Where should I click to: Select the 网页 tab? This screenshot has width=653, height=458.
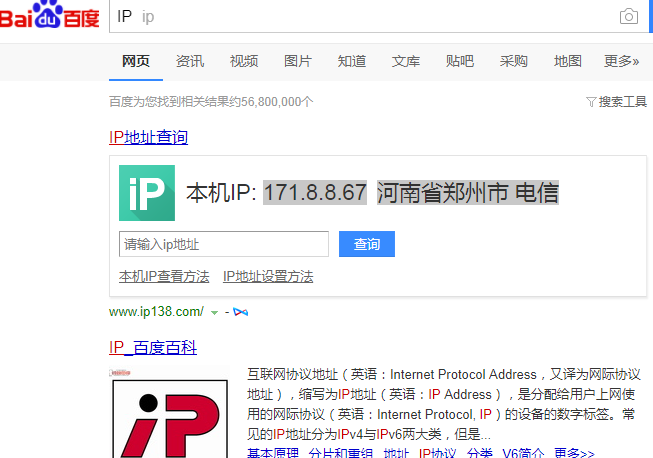click(x=136, y=61)
